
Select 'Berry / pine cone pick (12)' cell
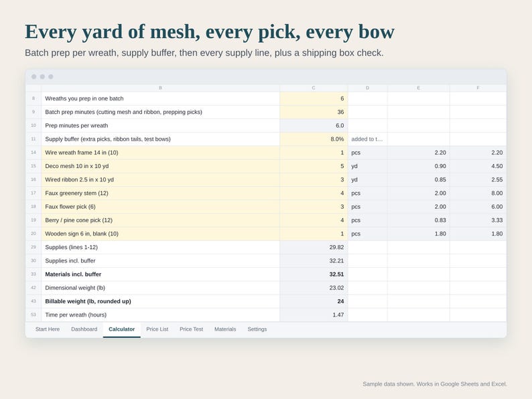point(161,220)
